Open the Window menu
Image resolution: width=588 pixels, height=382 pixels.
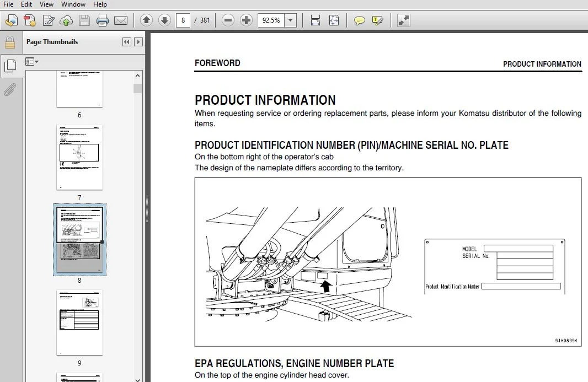73,4
